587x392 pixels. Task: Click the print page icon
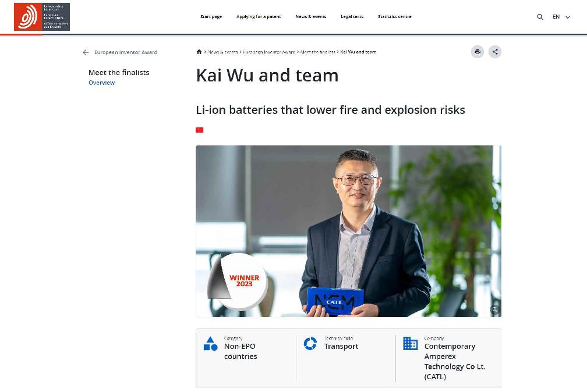coord(478,52)
